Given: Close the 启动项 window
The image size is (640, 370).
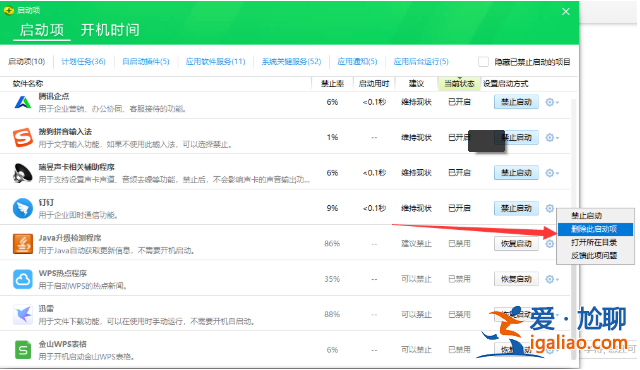Looking at the screenshot, I should tap(566, 12).
